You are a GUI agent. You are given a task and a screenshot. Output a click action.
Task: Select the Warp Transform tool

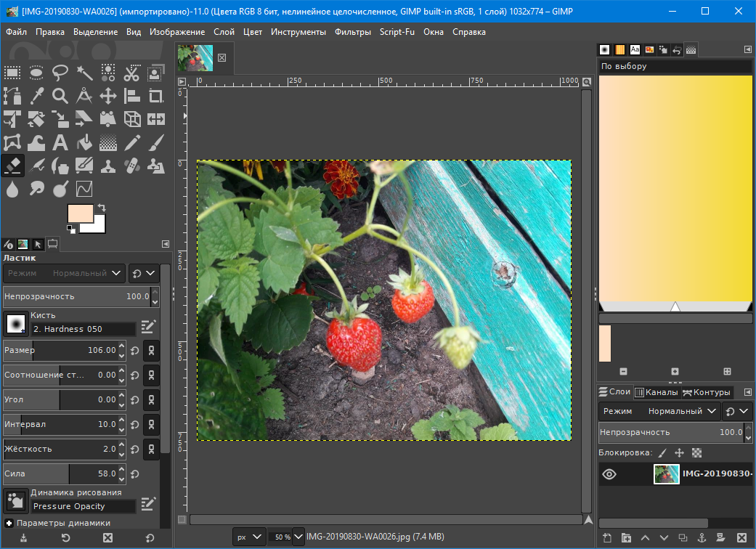point(36,142)
